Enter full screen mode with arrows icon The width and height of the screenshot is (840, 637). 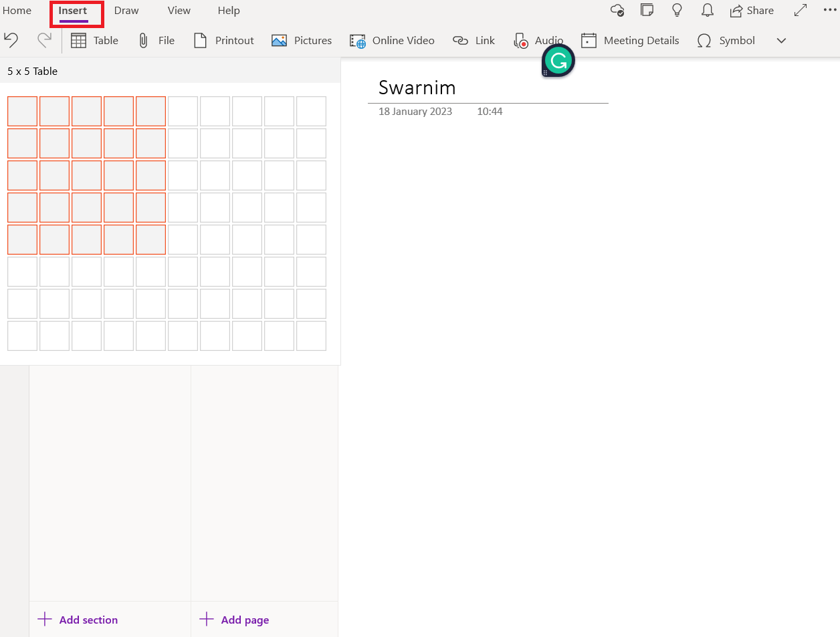tap(800, 10)
